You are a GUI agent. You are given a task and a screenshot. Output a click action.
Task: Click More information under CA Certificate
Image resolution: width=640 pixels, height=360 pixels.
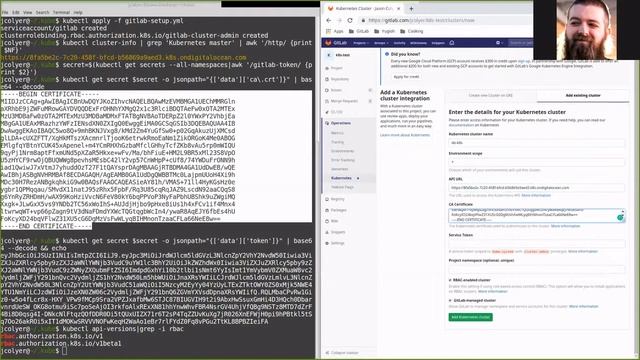click(x=565, y=226)
